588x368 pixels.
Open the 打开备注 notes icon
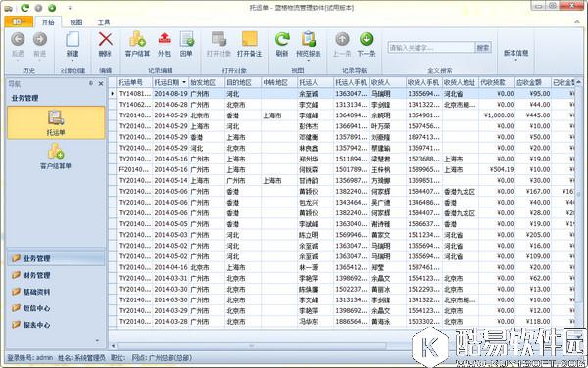click(x=249, y=44)
